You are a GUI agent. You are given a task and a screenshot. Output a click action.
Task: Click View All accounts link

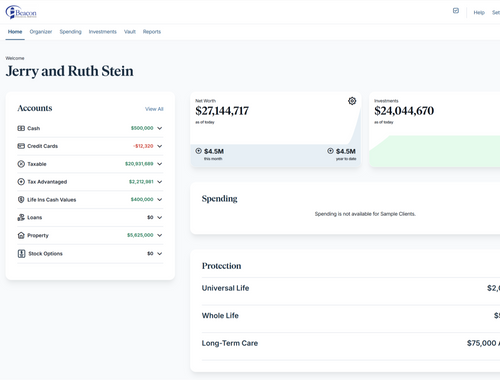point(154,109)
